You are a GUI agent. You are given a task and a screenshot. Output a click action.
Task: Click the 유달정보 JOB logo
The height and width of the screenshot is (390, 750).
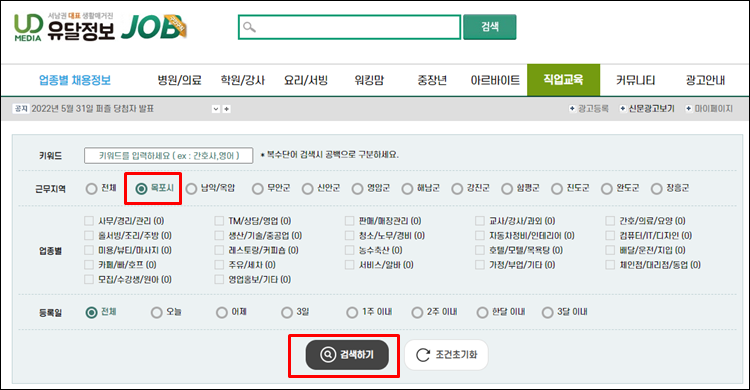pos(100,27)
